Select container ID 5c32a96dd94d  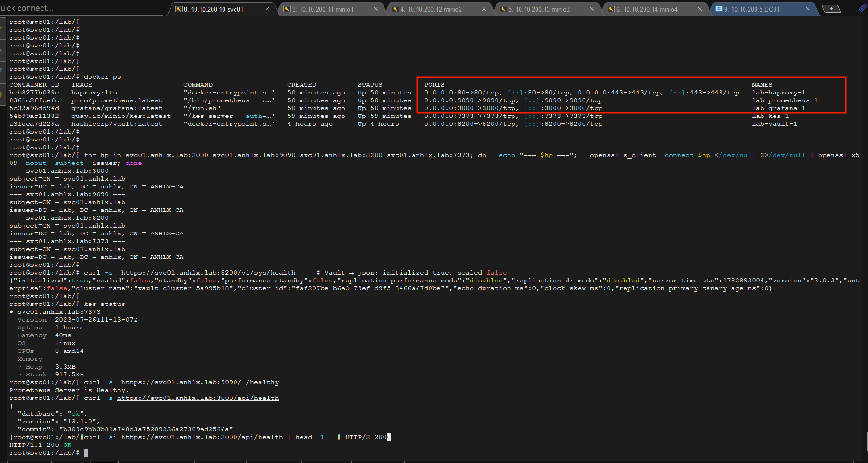(x=34, y=108)
